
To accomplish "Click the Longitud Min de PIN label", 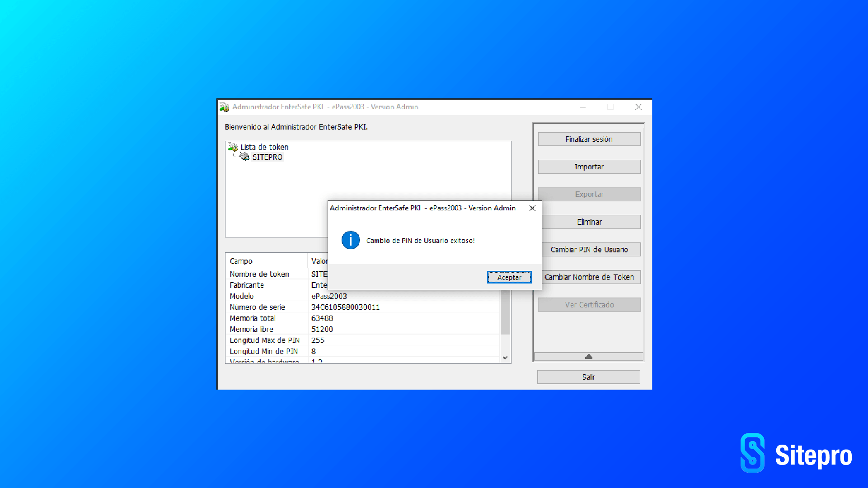I will coord(264,351).
